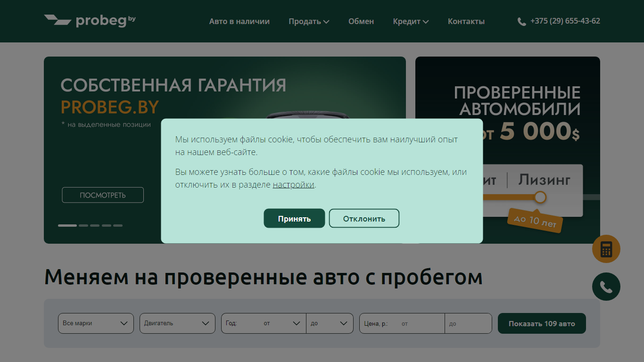Open the Год от dropdown
This screenshot has width=644, height=362.
point(264,323)
